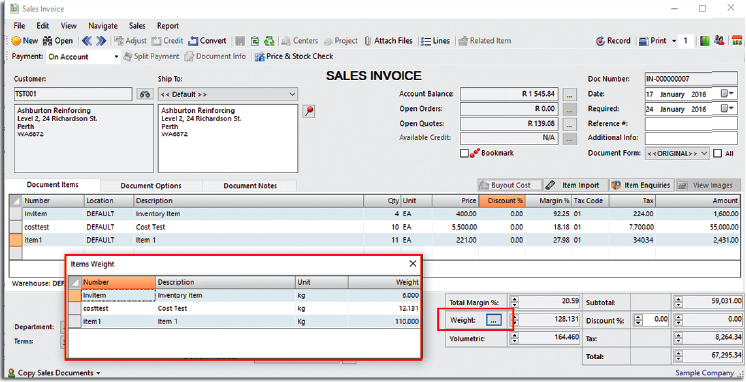Open the Edit menu

[43, 26]
